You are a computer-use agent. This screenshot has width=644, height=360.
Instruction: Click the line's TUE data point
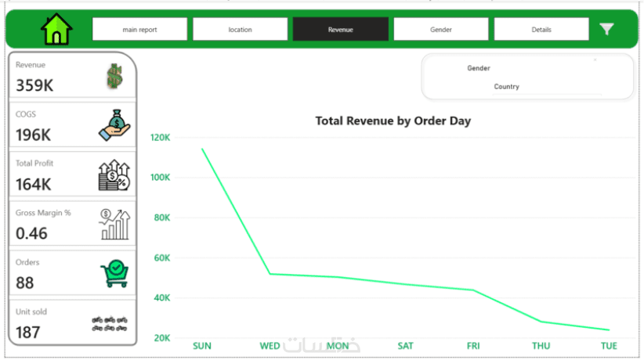[609, 329]
